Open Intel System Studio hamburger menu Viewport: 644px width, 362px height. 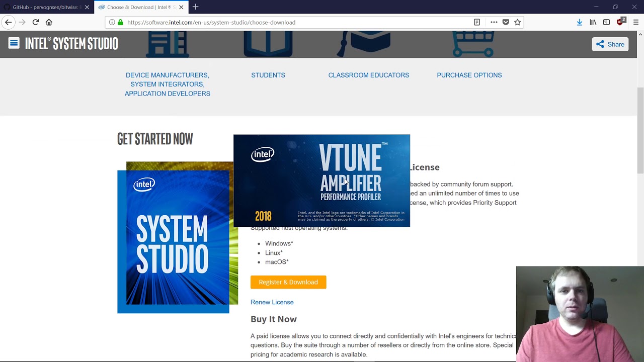coord(14,43)
